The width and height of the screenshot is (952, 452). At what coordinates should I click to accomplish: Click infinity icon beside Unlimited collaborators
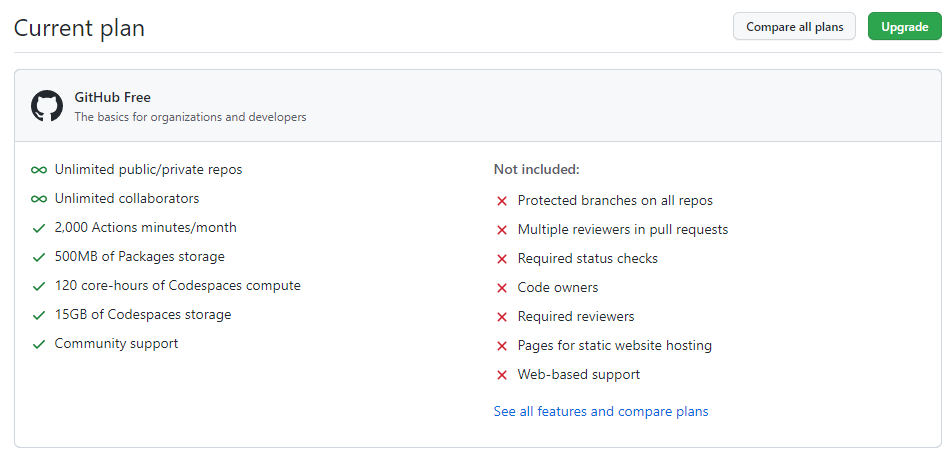click(39, 199)
